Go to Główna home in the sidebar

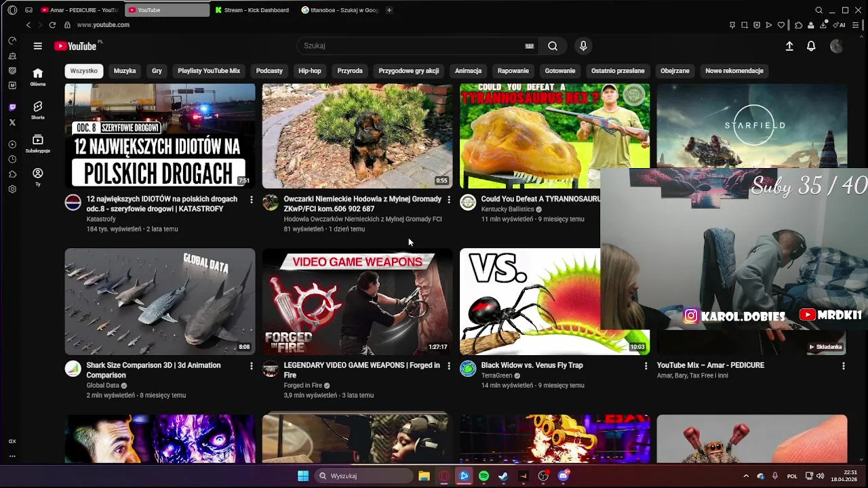(38, 77)
